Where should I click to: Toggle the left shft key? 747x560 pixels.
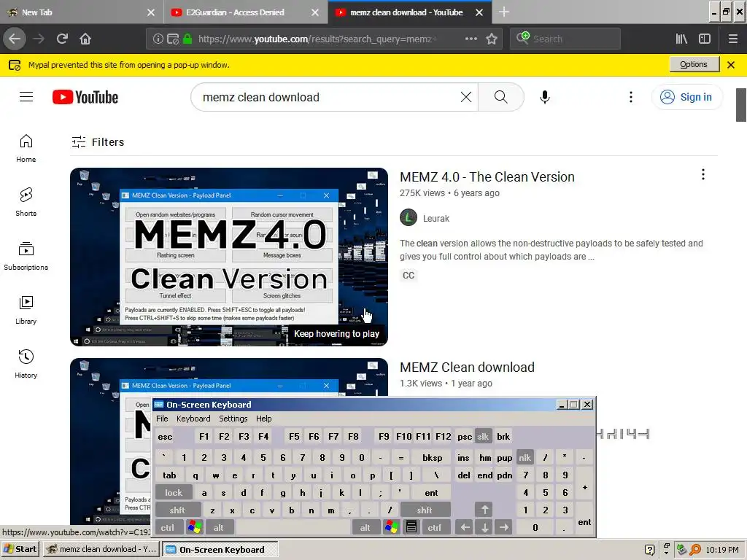[x=177, y=510]
